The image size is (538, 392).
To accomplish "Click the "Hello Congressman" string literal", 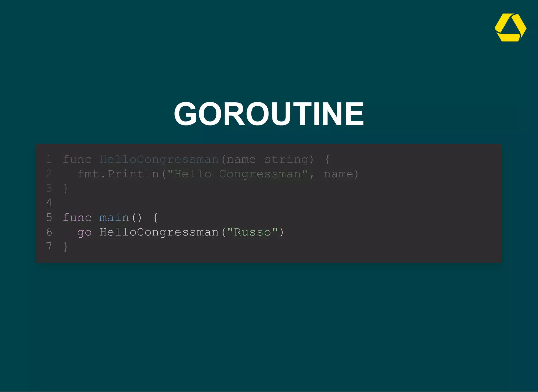I will [x=237, y=174].
